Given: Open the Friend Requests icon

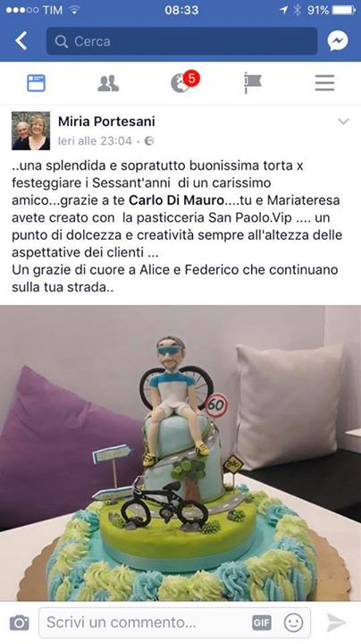Looking at the screenshot, I should [108, 83].
